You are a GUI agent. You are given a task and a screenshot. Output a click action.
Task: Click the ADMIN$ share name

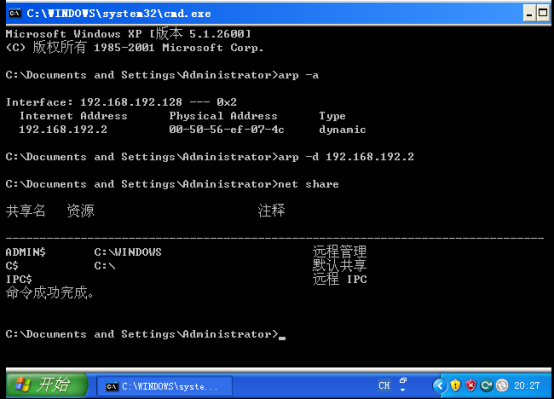[25, 252]
